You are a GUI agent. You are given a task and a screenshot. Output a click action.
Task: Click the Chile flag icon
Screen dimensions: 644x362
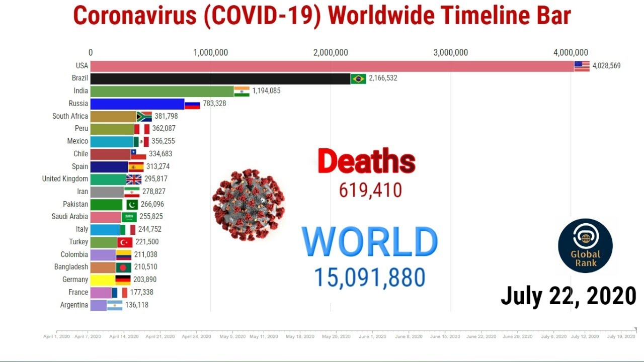click(x=138, y=154)
